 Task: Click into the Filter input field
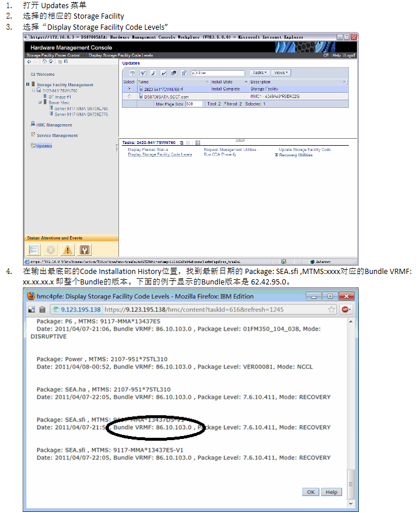click(220, 73)
